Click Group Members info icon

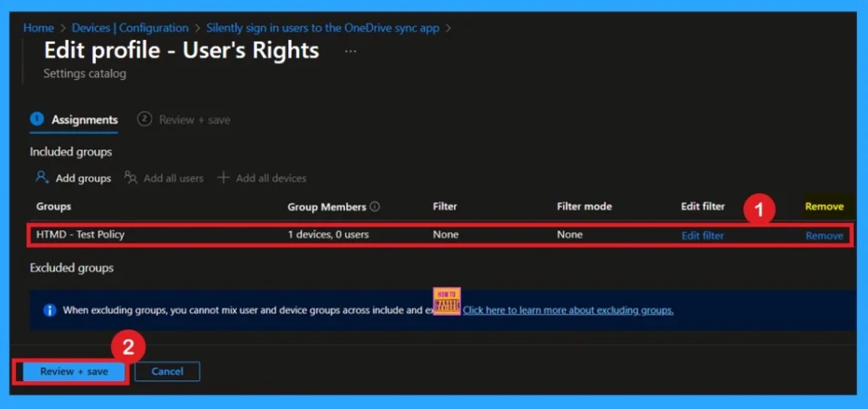[x=375, y=207]
